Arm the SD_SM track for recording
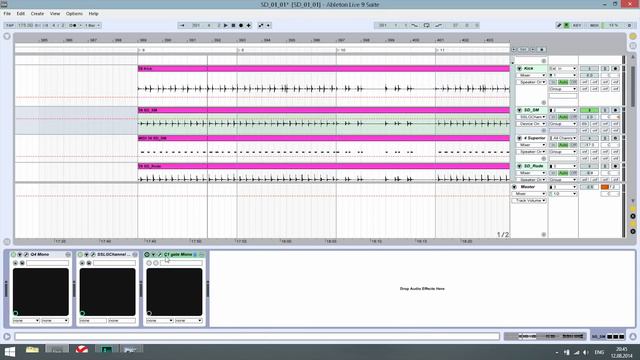The width and height of the screenshot is (640, 360). tap(616, 110)
